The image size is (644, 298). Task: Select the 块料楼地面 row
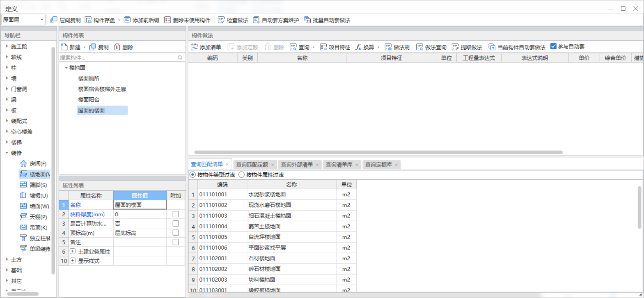pyautogui.click(x=272, y=280)
